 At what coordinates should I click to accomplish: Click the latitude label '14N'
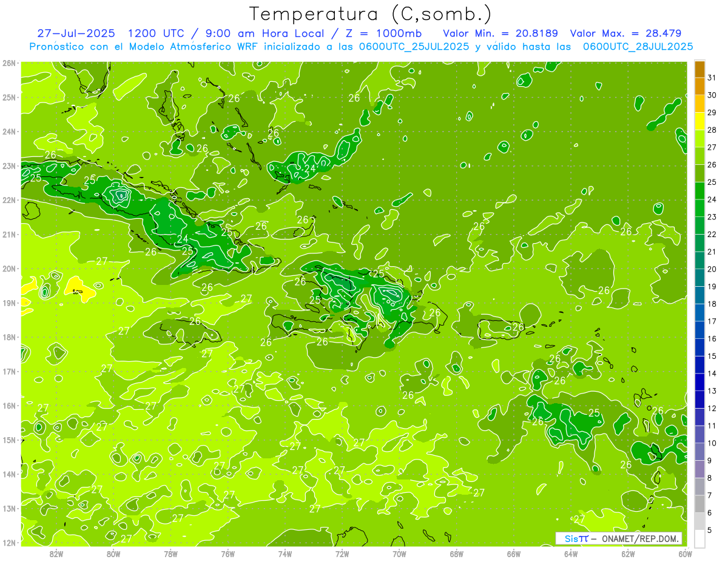click(x=9, y=474)
